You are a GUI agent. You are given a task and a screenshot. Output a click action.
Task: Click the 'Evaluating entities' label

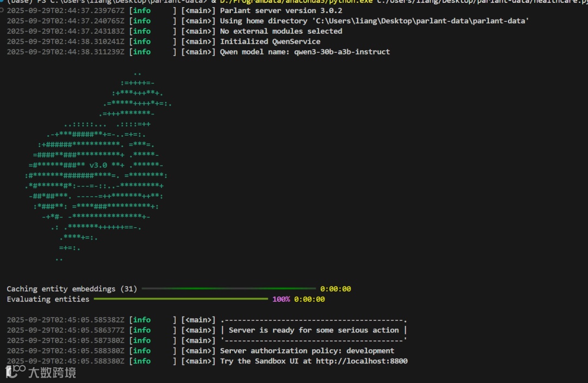[x=48, y=299]
